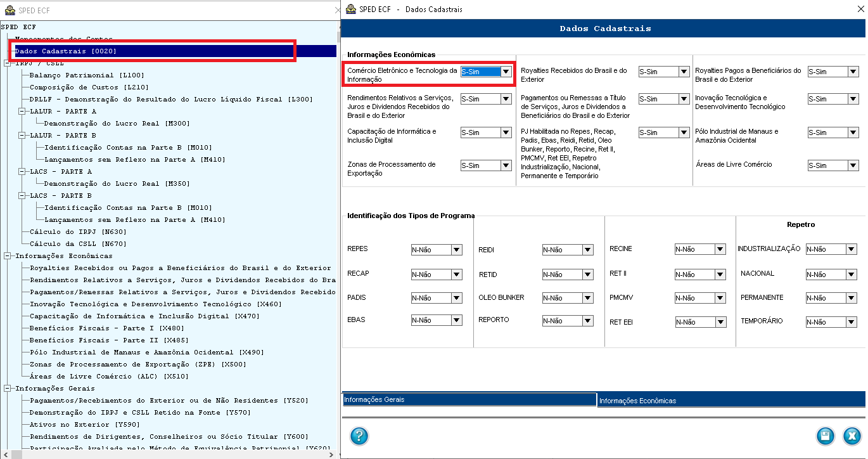Select Cálculo da CSLL [N670] item
868x459 pixels.
78,243
